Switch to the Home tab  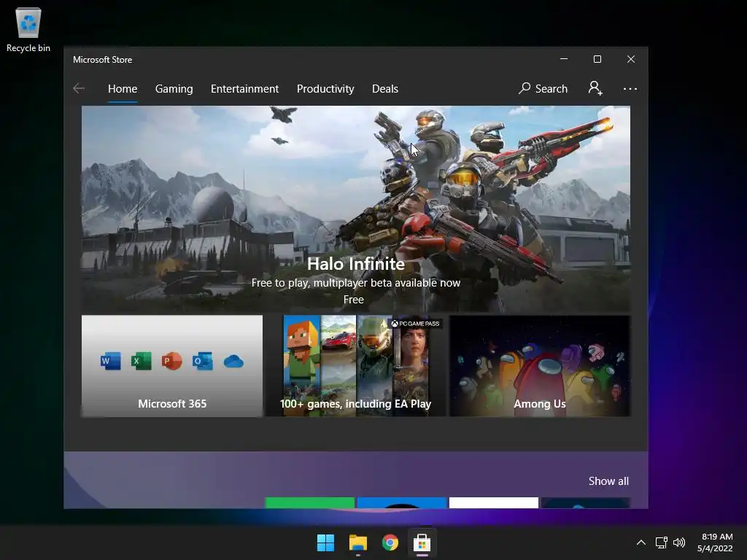[123, 88]
